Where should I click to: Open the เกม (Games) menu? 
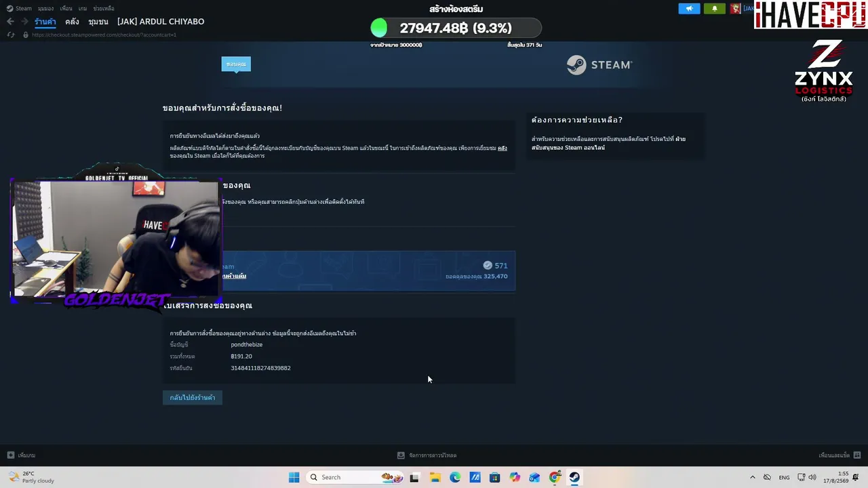[83, 9]
